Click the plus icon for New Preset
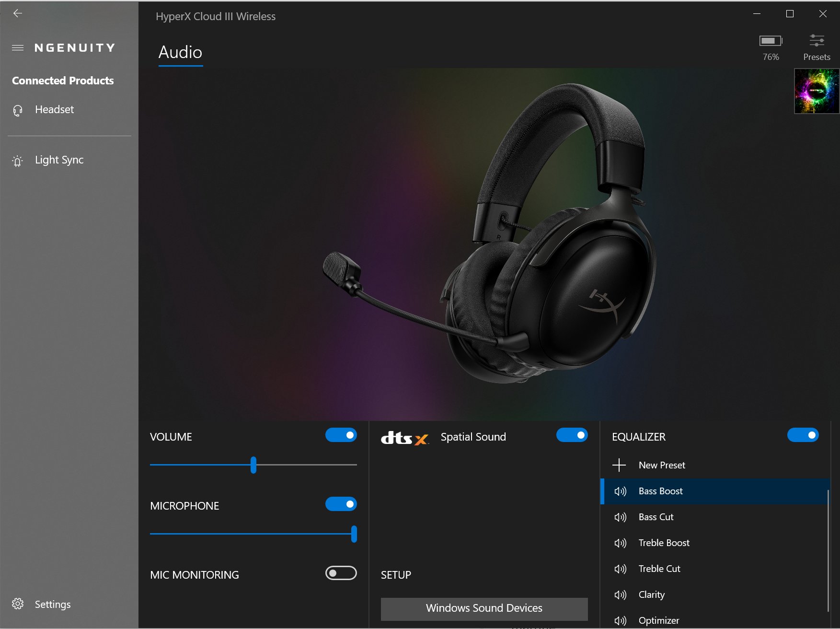 click(x=619, y=465)
